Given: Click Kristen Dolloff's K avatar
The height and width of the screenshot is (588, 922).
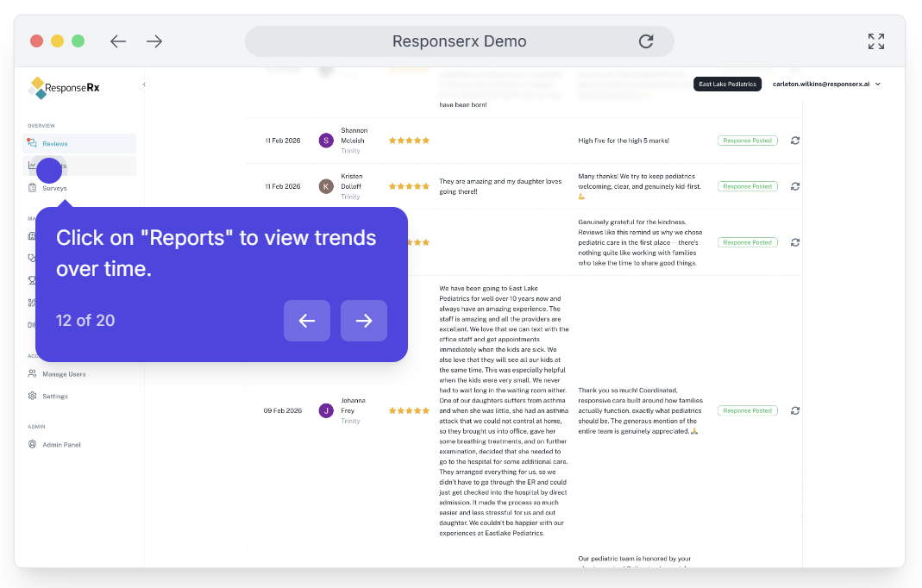Looking at the screenshot, I should [326, 186].
